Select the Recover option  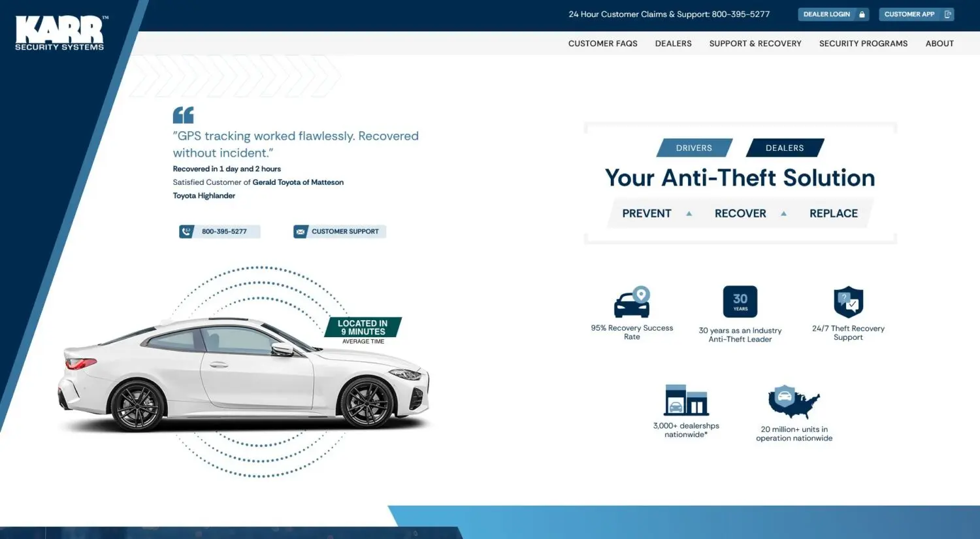pyautogui.click(x=740, y=214)
